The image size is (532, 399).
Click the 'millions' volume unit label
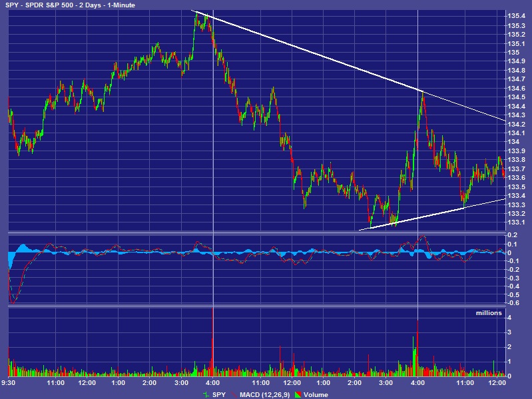[x=489, y=313]
